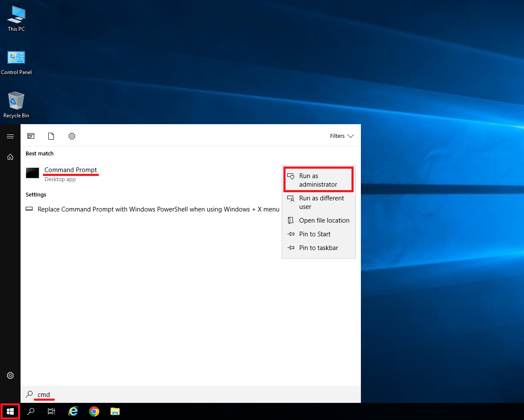This screenshot has height=420, width=524.
Task: Select This PC desktop icon
Action: [16, 19]
